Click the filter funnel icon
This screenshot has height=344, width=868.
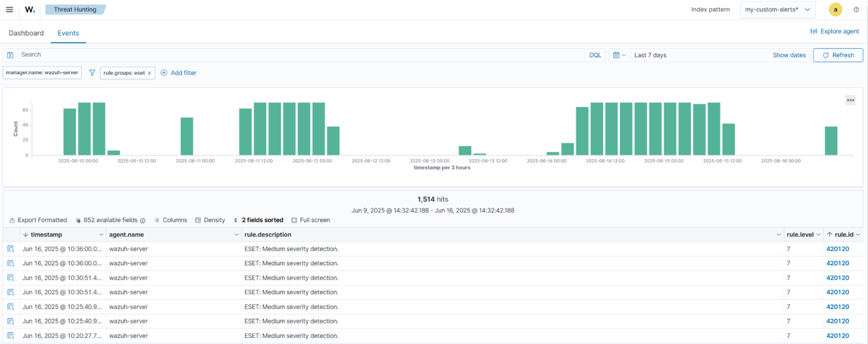click(92, 73)
